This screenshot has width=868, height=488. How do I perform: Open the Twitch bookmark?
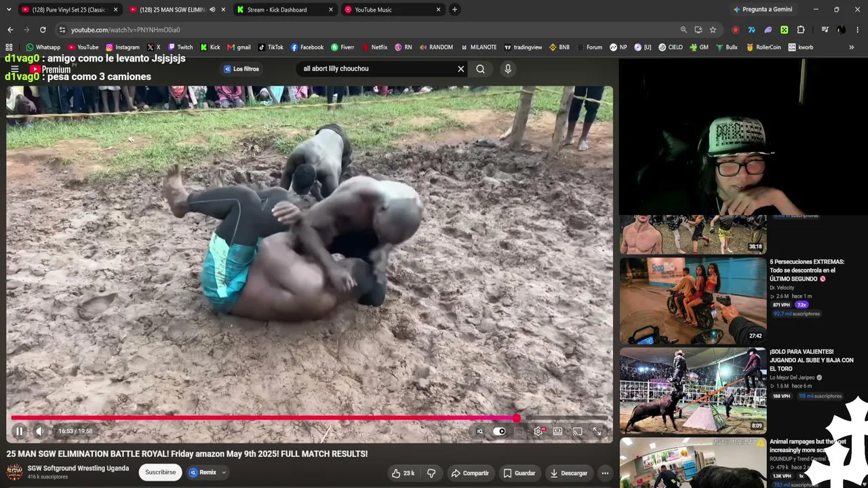pos(180,47)
